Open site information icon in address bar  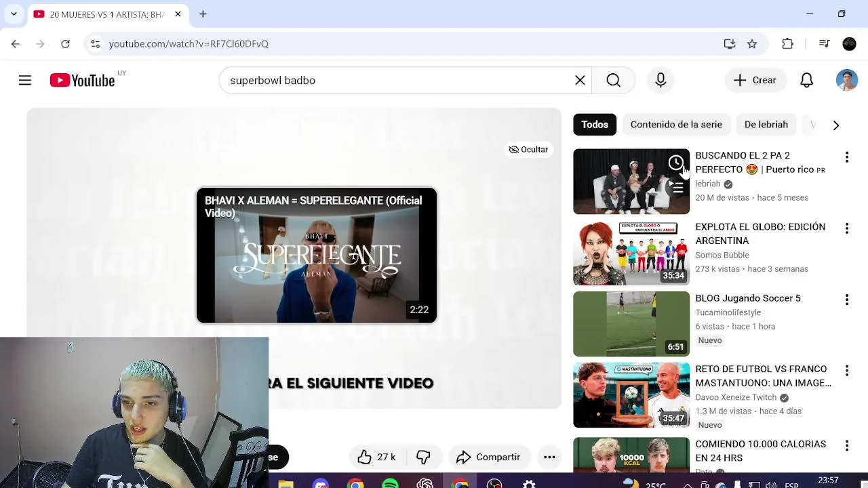pyautogui.click(x=95, y=44)
